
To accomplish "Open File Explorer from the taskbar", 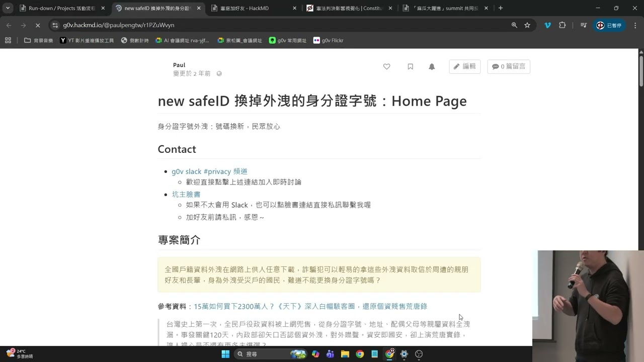I will tap(345, 354).
